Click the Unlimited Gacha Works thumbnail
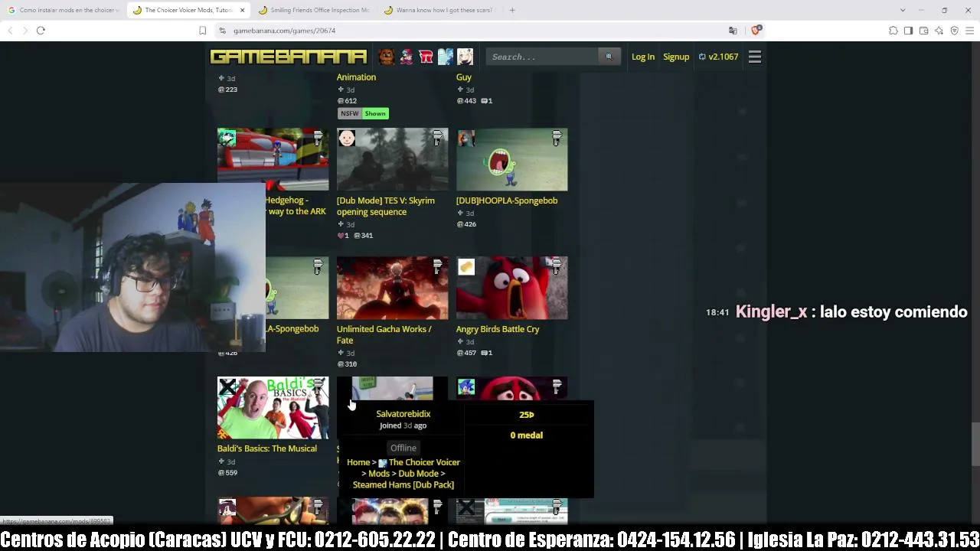 [x=393, y=288]
